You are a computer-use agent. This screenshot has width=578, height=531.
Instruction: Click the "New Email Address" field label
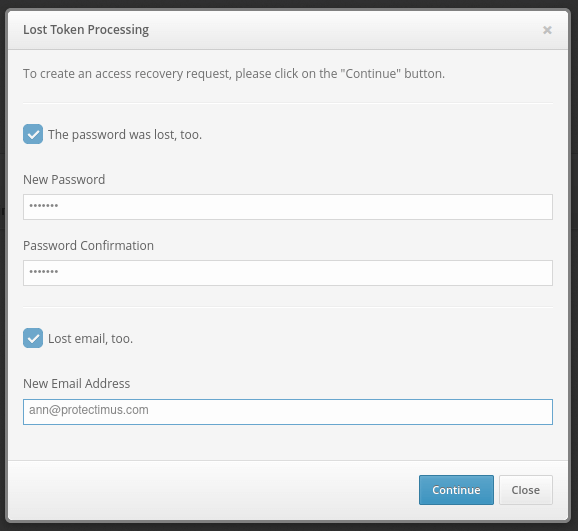tap(77, 384)
